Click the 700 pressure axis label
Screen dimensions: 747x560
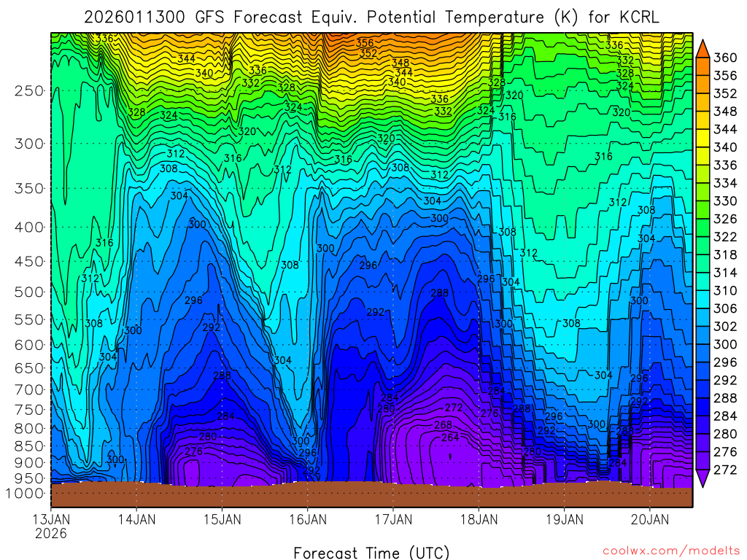pos(29,389)
